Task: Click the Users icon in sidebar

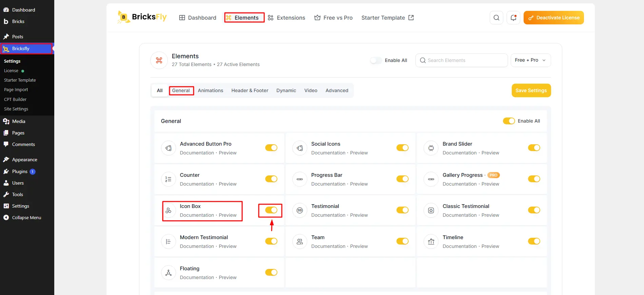Action: point(6,183)
